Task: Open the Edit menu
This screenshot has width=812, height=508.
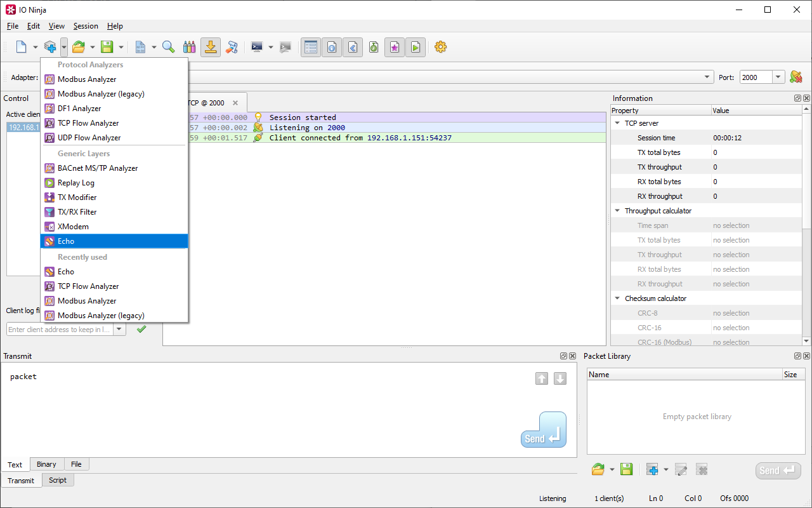Action: pos(34,26)
